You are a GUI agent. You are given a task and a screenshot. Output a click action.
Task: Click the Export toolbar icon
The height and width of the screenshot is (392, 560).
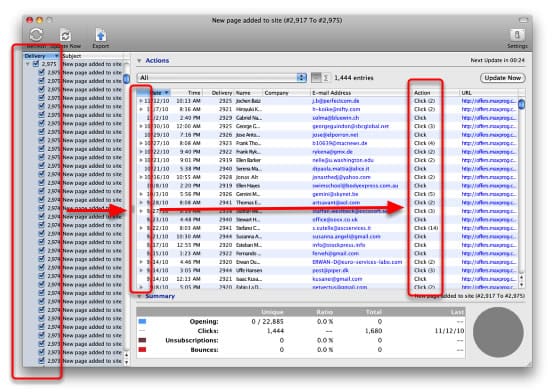(x=100, y=36)
